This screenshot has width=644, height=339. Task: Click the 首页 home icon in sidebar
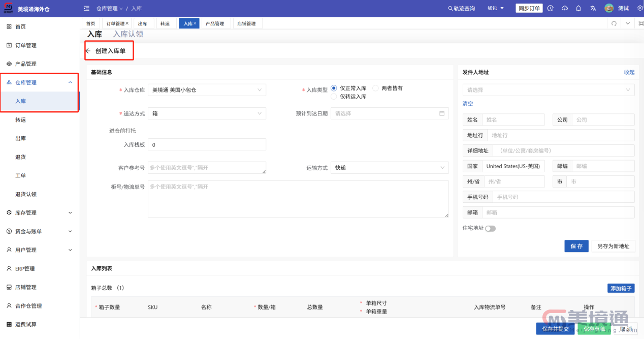tap(9, 26)
